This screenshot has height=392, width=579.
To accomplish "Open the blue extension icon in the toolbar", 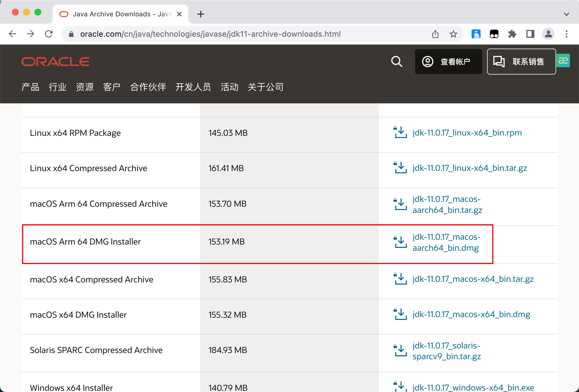I will (x=476, y=34).
